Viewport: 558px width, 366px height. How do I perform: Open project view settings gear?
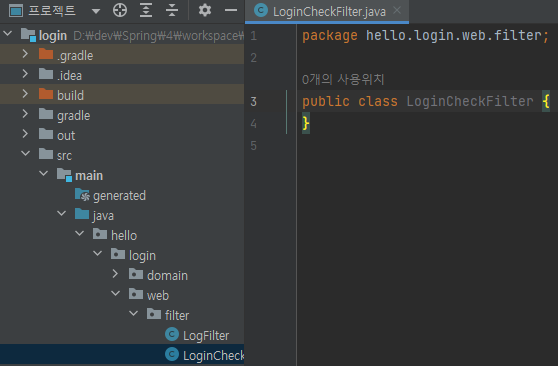point(205,10)
